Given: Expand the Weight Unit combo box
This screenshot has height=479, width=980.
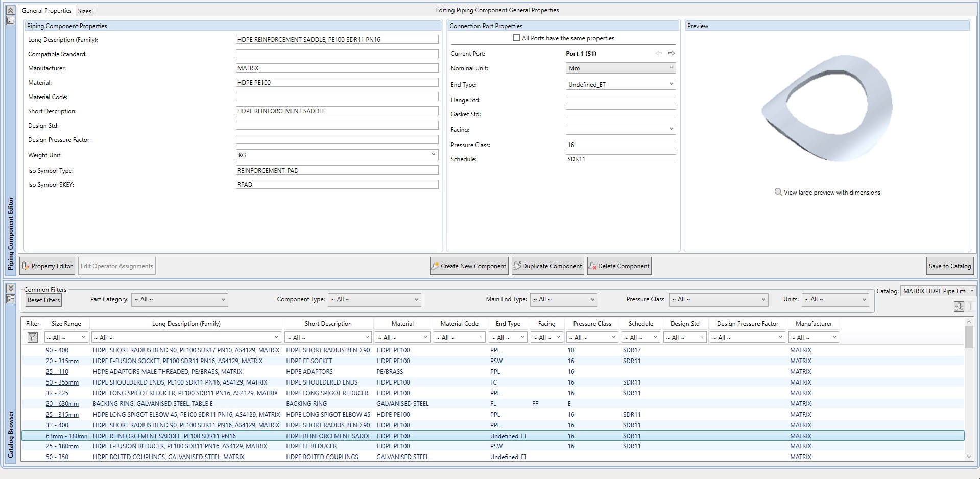Looking at the screenshot, I should [x=337, y=155].
